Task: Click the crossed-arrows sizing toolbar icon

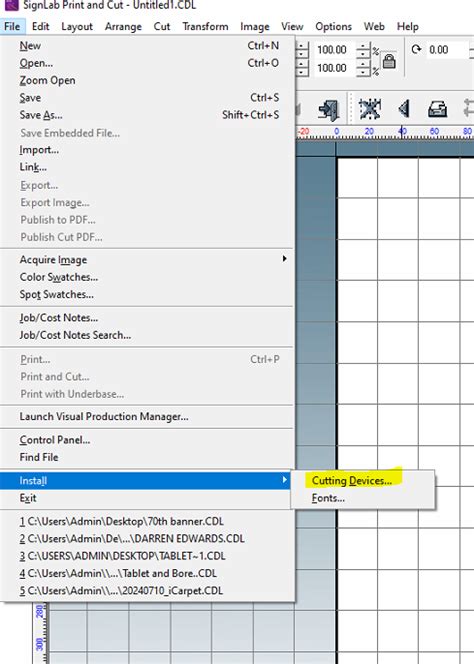Action: point(369,109)
